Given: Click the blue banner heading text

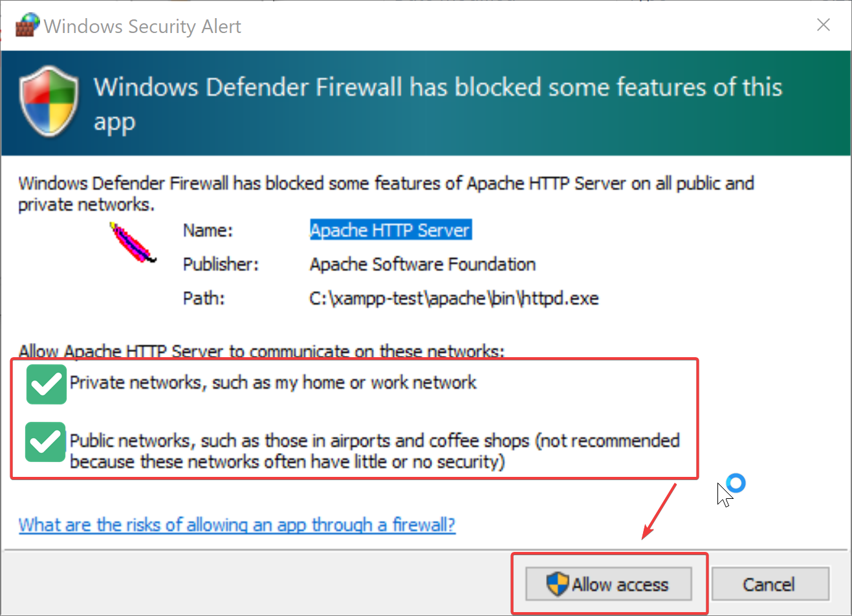Looking at the screenshot, I should click(x=437, y=87).
